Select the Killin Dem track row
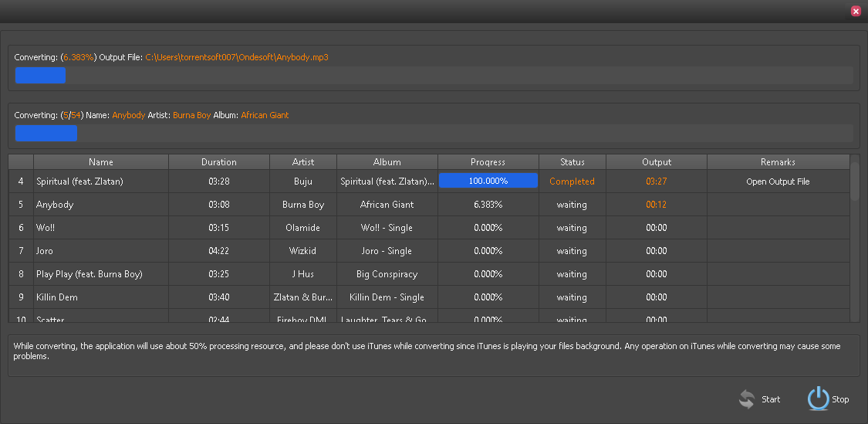Viewport: 868px width, 424px height. [x=100, y=297]
